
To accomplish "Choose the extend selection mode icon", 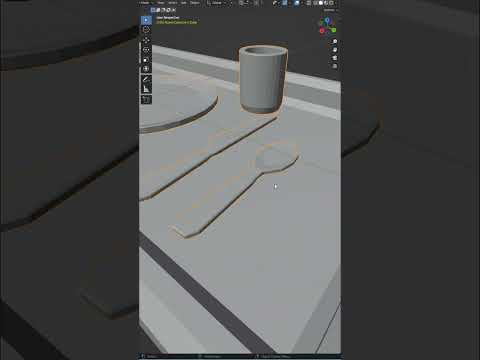I will pos(158,10).
